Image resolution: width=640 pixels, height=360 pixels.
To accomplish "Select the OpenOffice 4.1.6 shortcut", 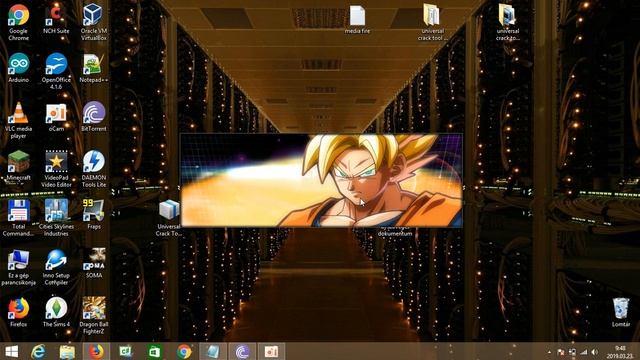I will click(x=56, y=71).
